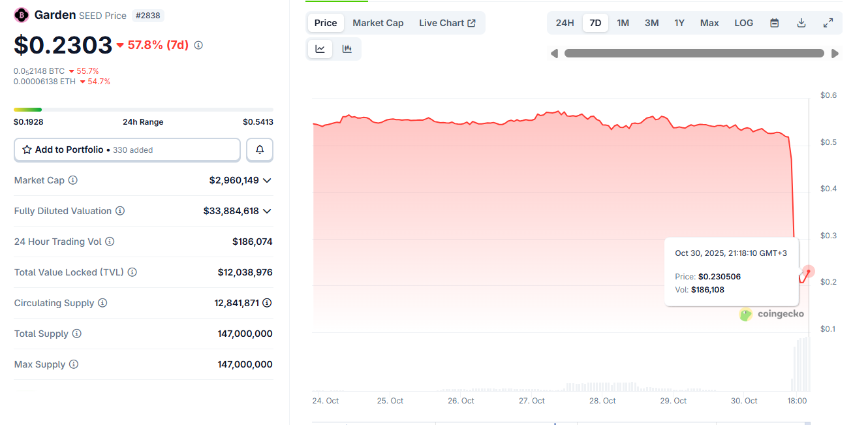Select the line chart view

coord(319,48)
